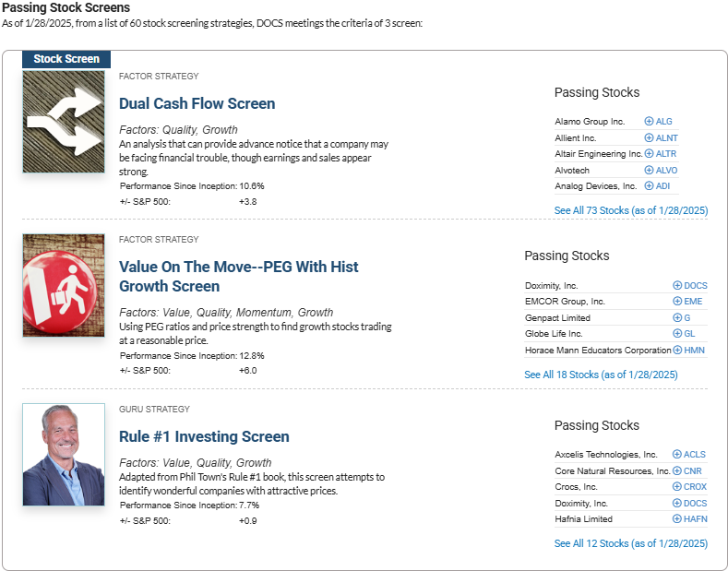Click the plus icon next to ACLS
728x571 pixels.
click(677, 455)
